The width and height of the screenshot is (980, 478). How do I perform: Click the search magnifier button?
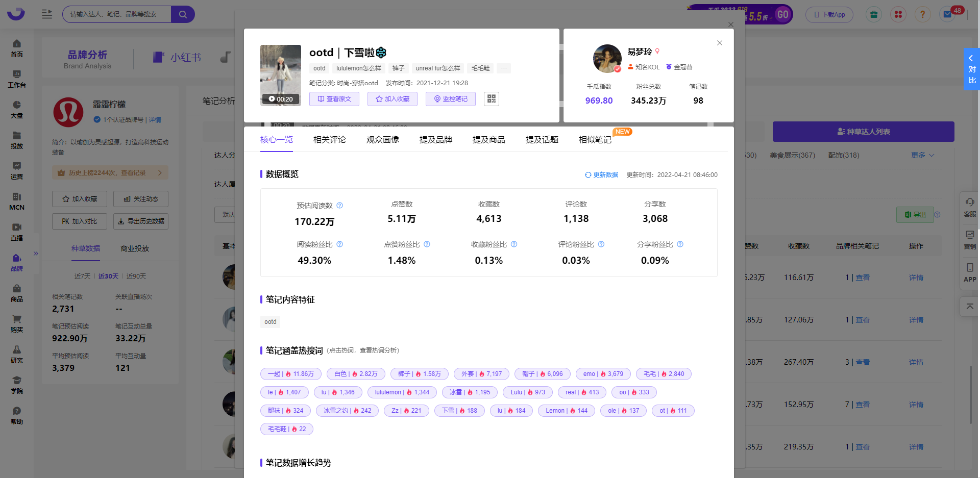click(x=183, y=14)
